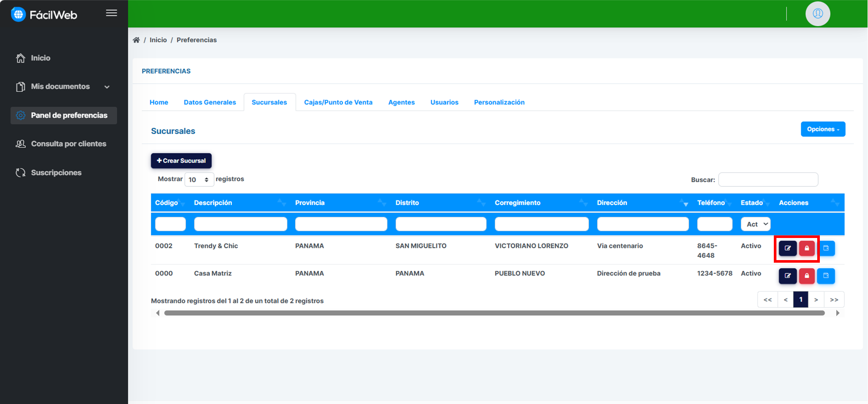Image resolution: width=868 pixels, height=404 pixels.
Task: Focus the Descripción filter field
Action: tap(240, 224)
